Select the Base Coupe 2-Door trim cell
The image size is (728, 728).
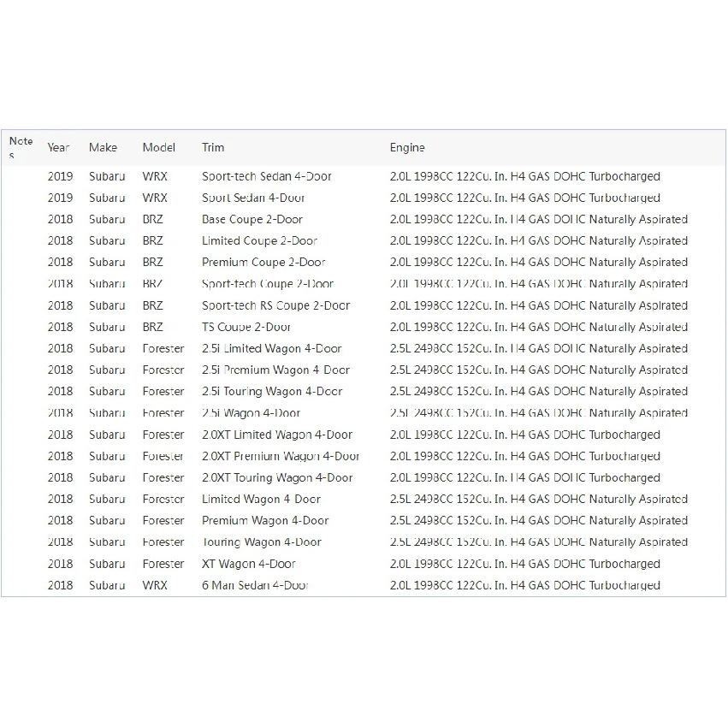coord(252,219)
